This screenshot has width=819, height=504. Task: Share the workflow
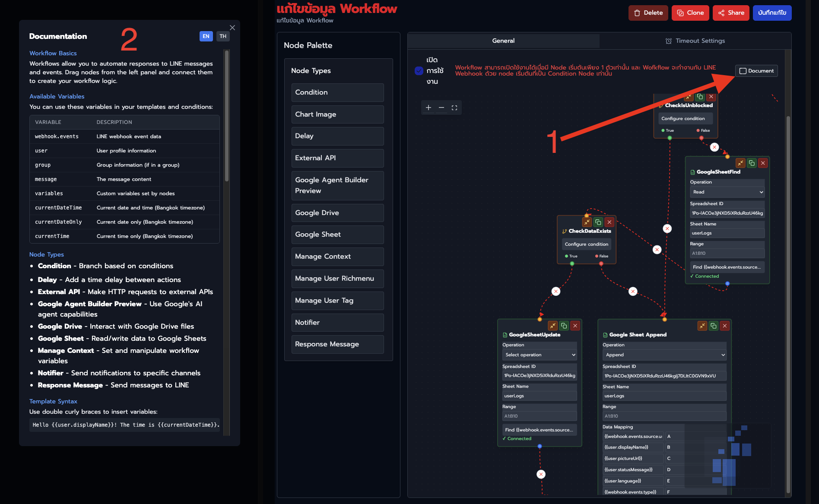pos(731,13)
